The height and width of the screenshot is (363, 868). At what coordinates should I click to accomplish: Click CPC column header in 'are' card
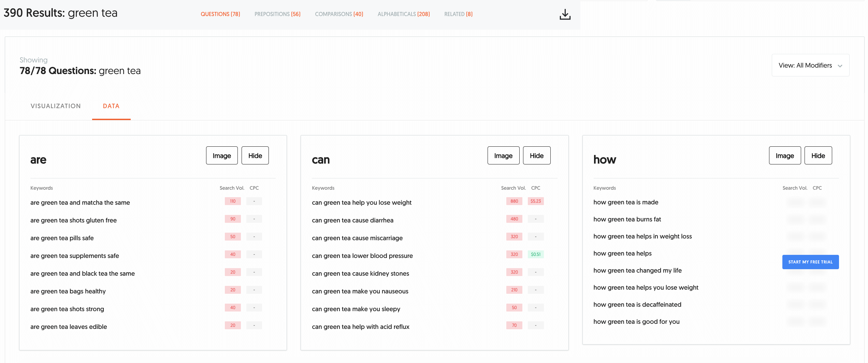tap(254, 188)
